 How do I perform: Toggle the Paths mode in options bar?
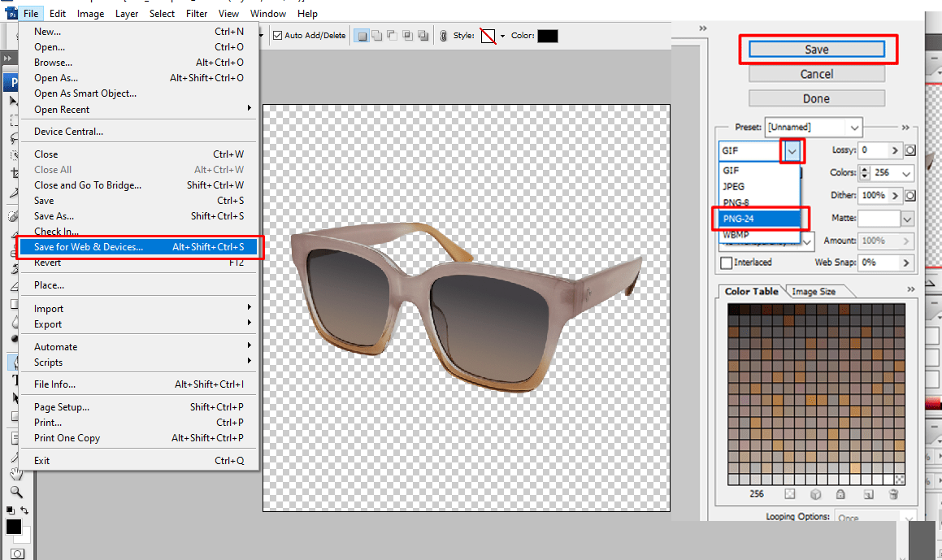coord(362,35)
